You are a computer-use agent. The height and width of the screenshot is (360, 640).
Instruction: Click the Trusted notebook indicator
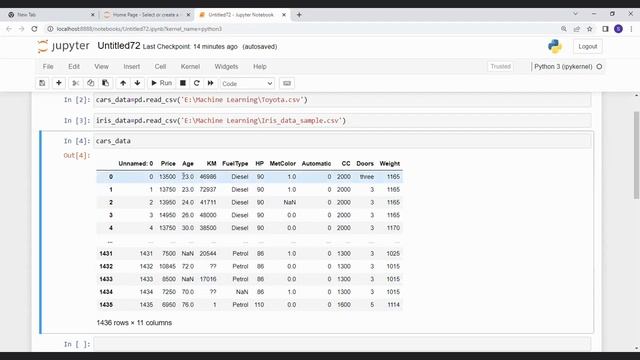(500, 67)
